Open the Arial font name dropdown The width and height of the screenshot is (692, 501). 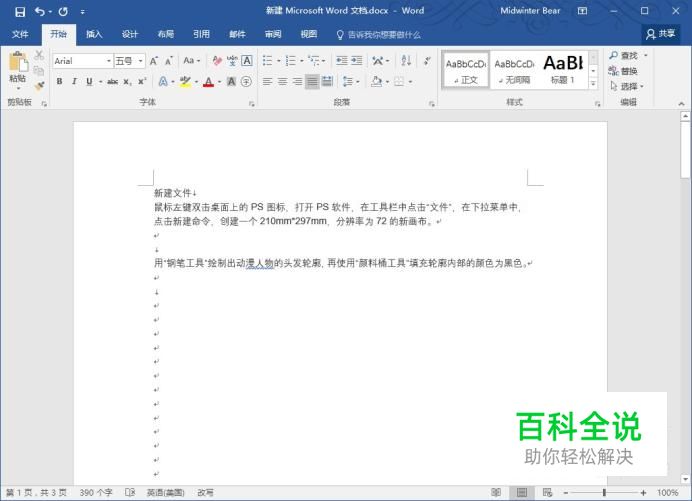(x=109, y=61)
